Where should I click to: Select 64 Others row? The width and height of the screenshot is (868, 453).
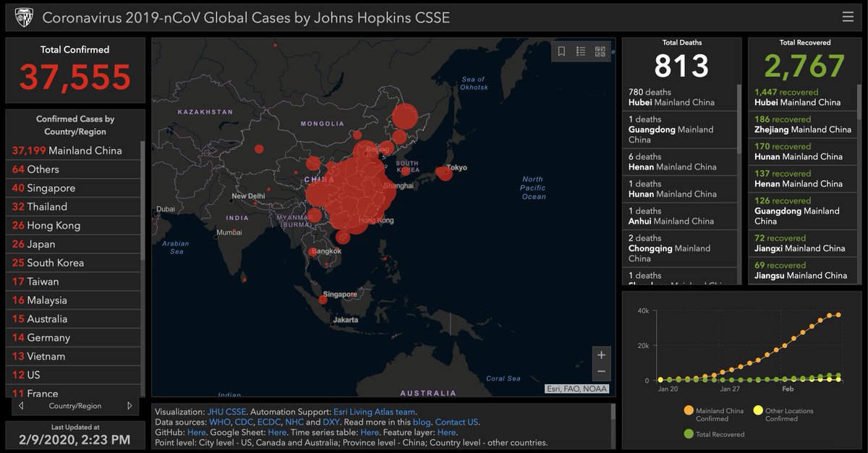click(x=74, y=169)
